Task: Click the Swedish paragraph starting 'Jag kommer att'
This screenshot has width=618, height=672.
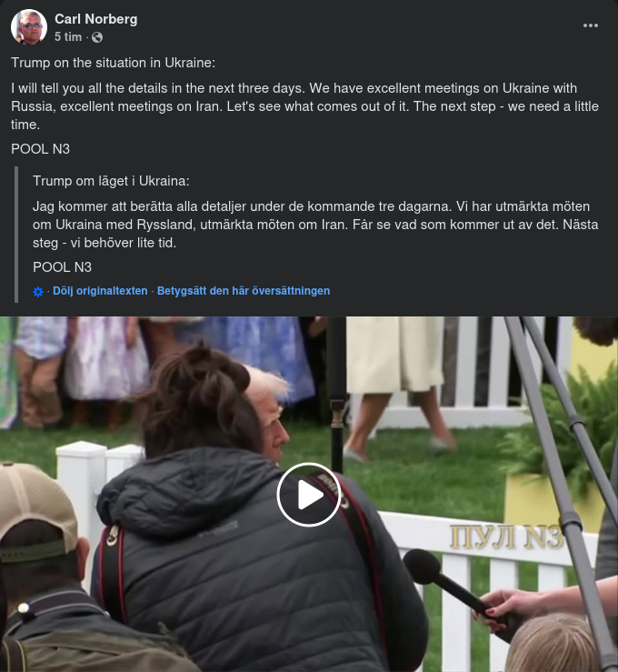Action: tap(315, 225)
